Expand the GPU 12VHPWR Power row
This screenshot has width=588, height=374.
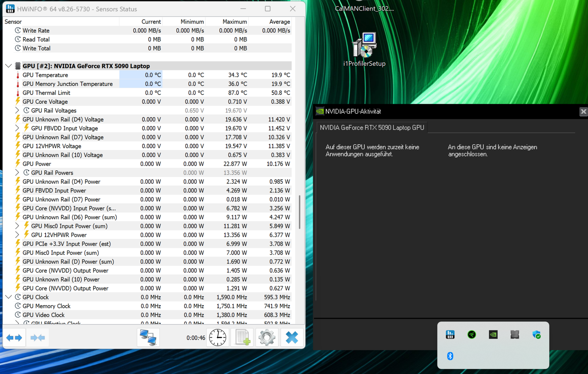coord(17,235)
